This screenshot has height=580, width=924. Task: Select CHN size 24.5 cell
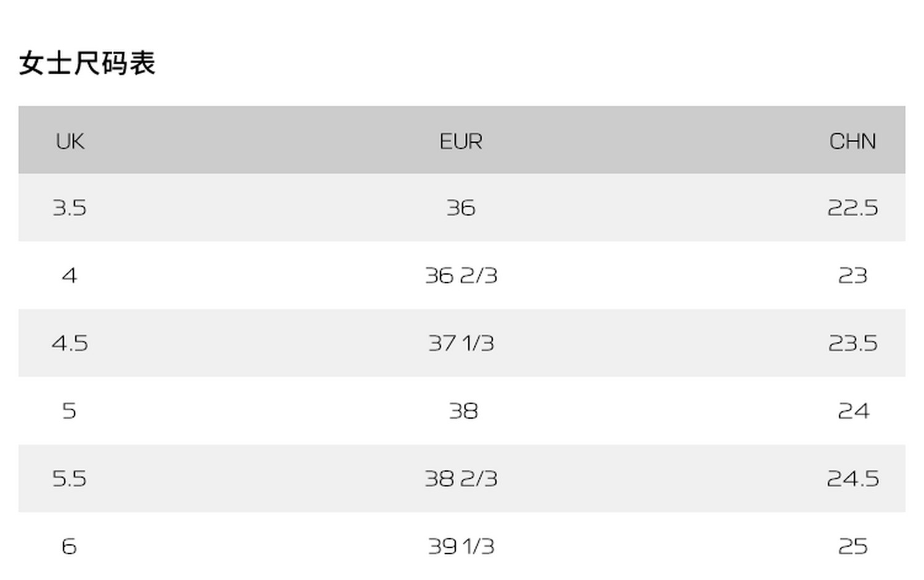(x=853, y=479)
